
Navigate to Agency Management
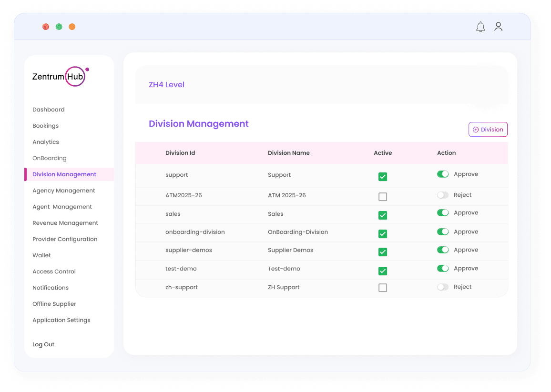(x=63, y=190)
